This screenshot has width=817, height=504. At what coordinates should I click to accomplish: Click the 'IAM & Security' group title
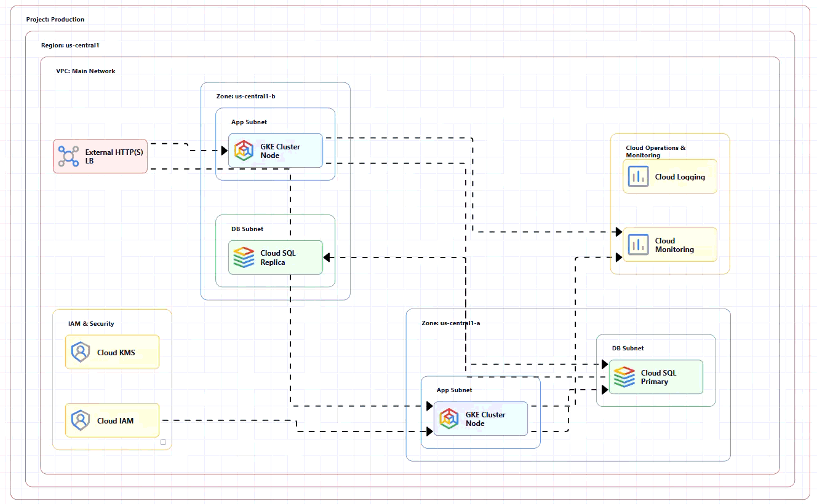coord(91,324)
